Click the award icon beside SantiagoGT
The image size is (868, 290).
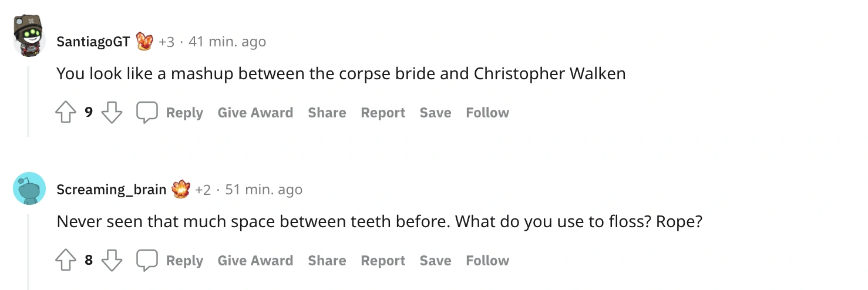tap(144, 42)
